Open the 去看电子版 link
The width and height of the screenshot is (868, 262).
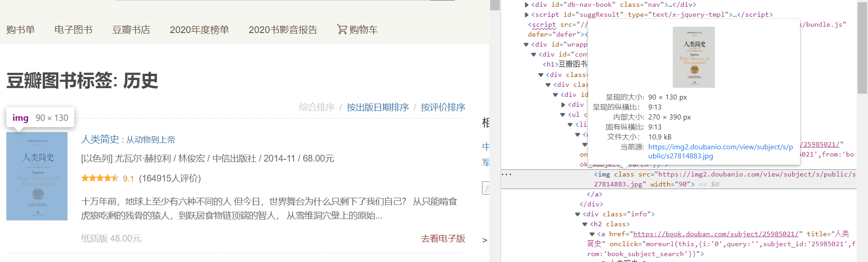pos(443,238)
